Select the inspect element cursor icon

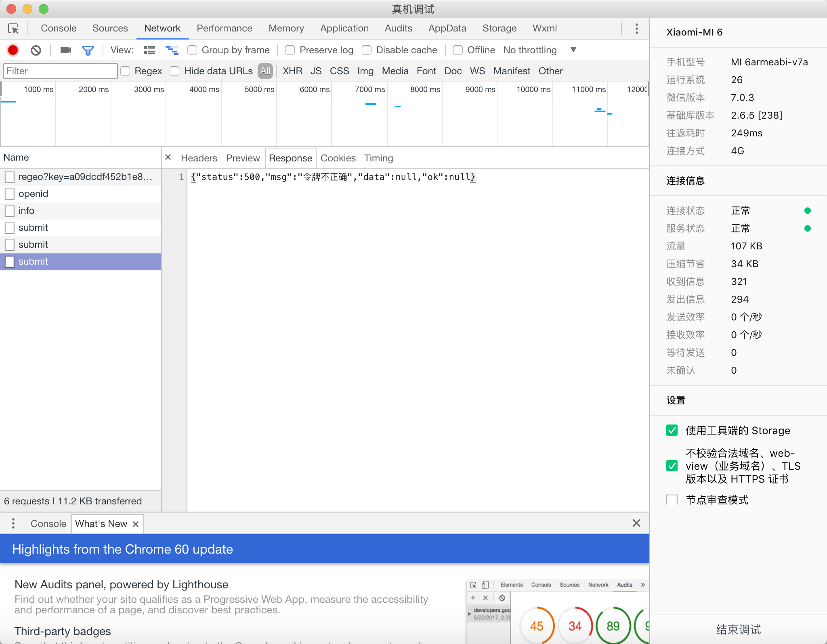(x=13, y=29)
